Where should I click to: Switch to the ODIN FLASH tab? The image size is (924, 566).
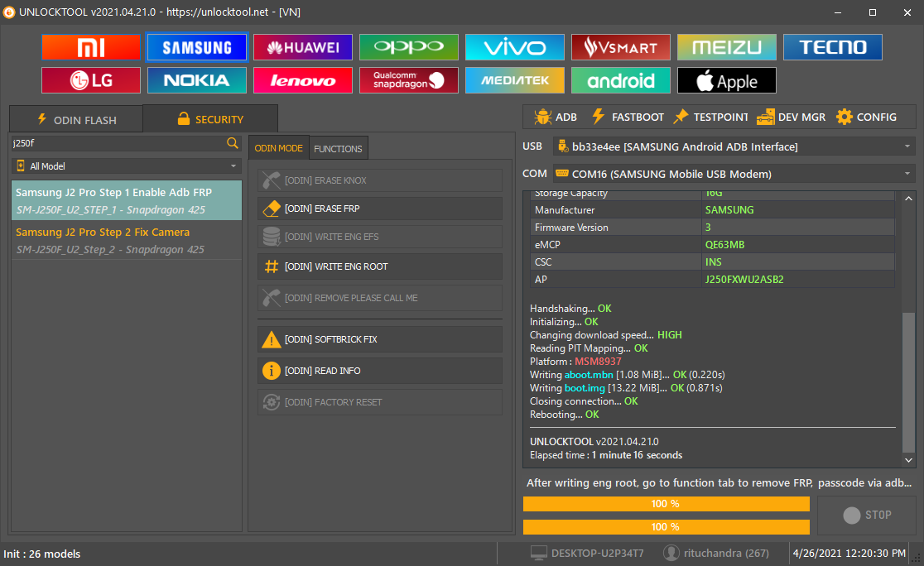77,119
